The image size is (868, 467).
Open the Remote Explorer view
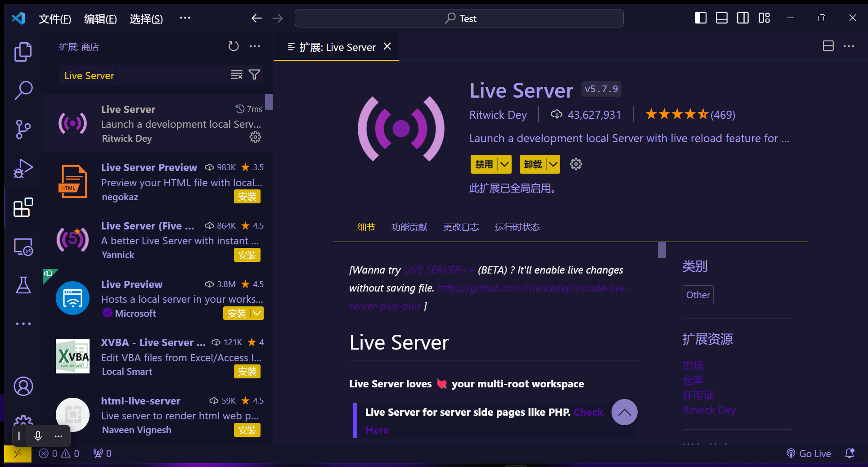23,247
